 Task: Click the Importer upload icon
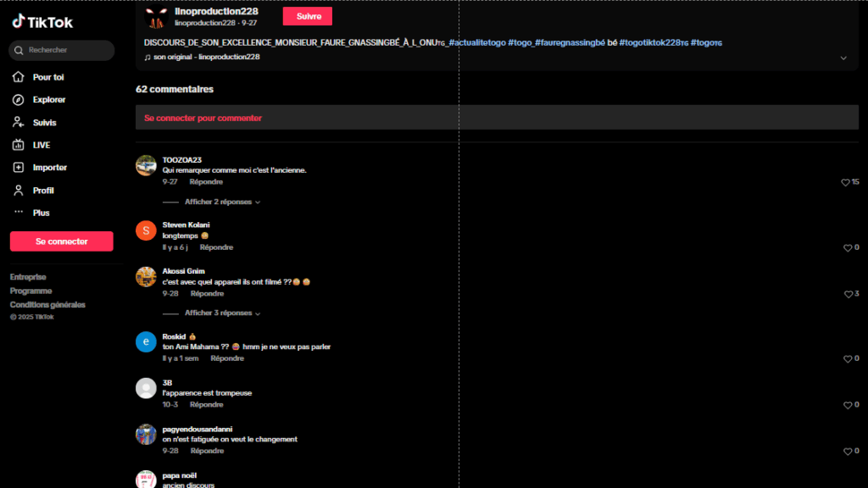point(18,168)
